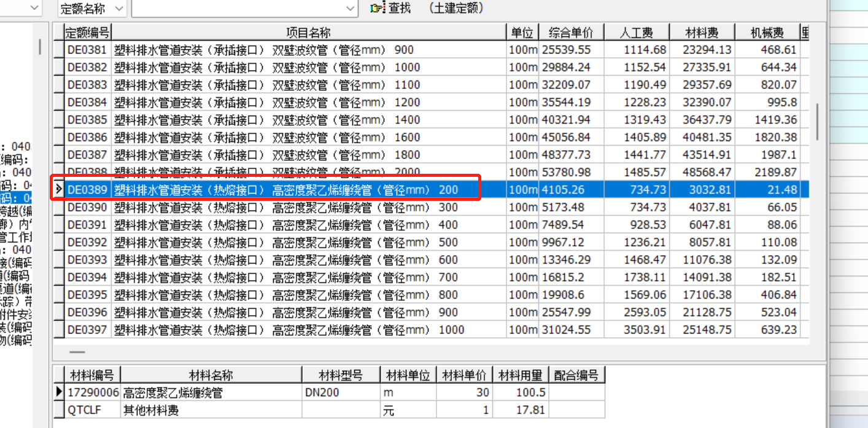The width and height of the screenshot is (868, 428).
Task: Click the 材料单价 column header
Action: tap(465, 375)
